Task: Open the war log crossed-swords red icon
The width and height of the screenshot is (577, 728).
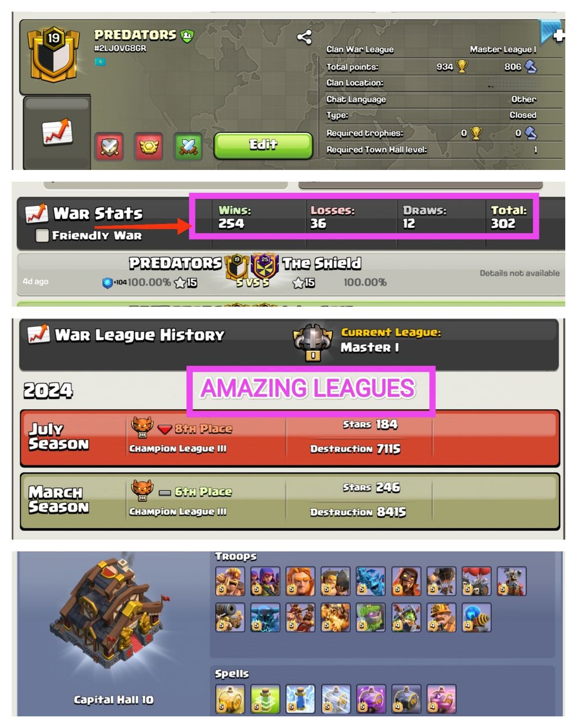Action: click(109, 147)
